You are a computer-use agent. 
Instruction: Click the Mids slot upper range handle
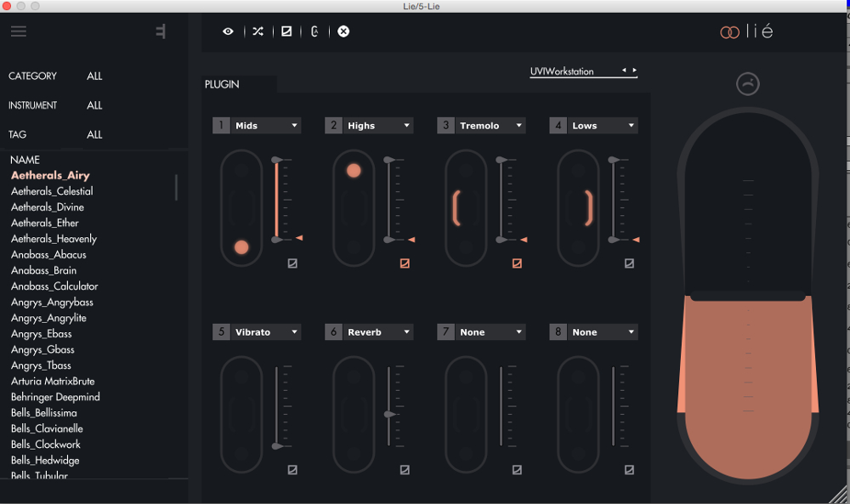click(x=276, y=160)
